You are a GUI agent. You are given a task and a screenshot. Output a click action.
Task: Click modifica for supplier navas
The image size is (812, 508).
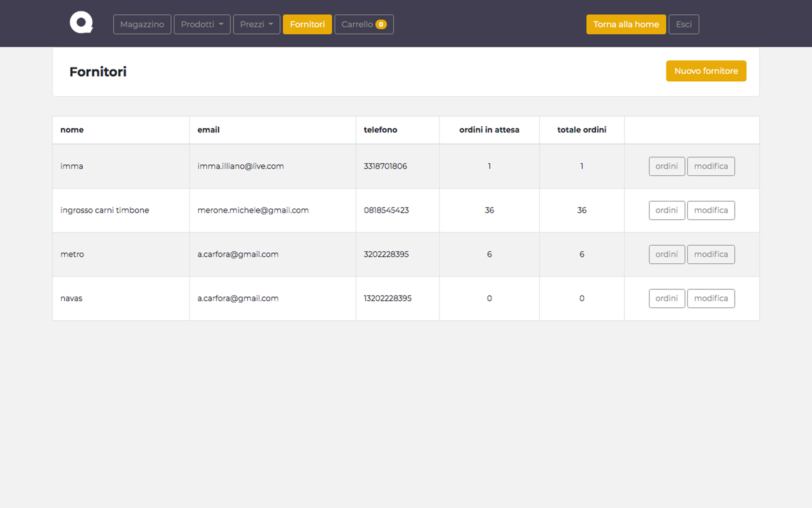(711, 298)
